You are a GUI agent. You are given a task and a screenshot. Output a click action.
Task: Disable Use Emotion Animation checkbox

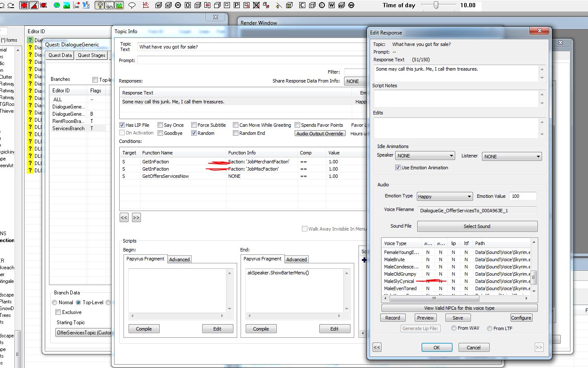click(x=398, y=168)
